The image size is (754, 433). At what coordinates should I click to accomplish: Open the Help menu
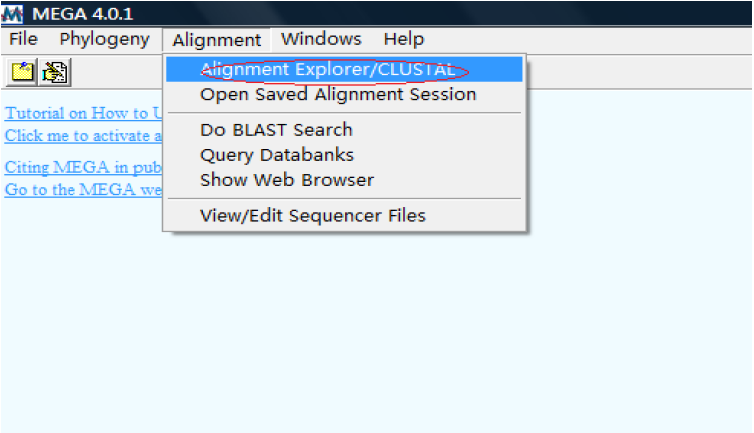(x=404, y=39)
